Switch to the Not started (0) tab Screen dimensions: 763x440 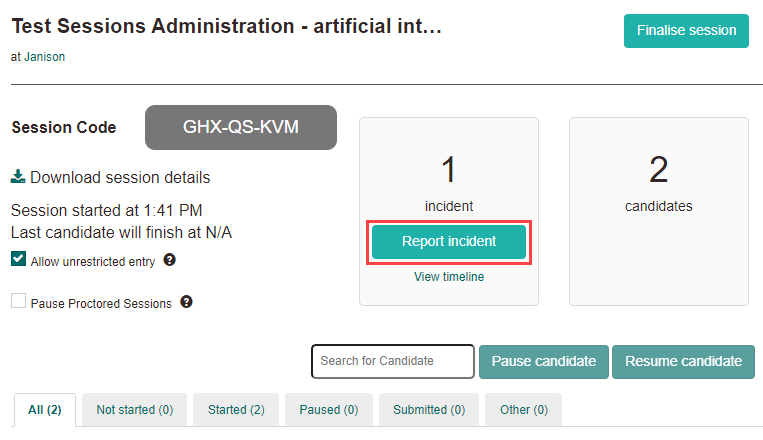[x=134, y=410]
